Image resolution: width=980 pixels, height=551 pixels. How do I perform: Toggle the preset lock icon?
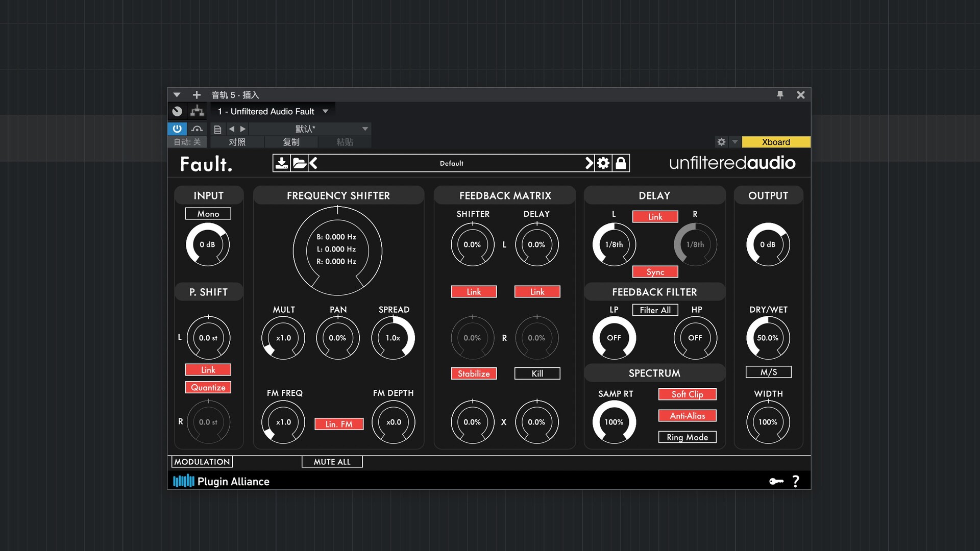click(x=621, y=163)
